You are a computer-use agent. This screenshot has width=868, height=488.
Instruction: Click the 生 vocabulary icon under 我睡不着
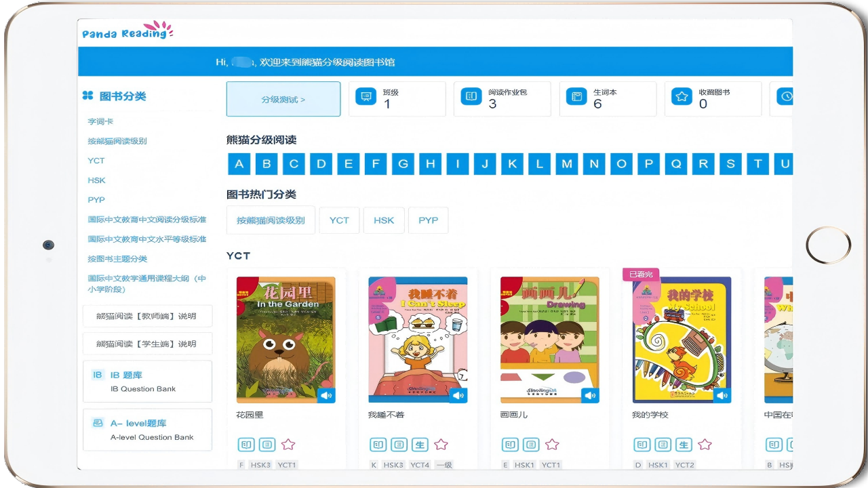pos(420,445)
